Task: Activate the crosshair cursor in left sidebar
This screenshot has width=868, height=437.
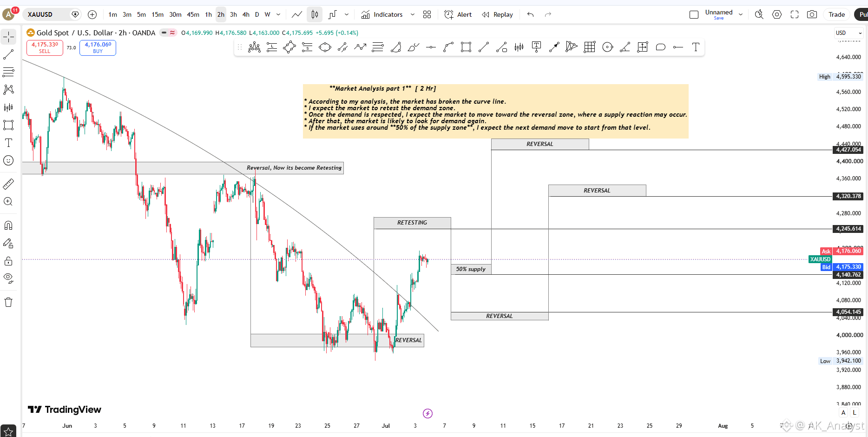Action: click(8, 37)
